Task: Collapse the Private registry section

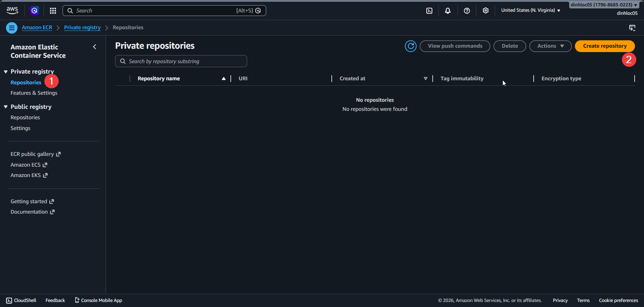Action: 6,71
